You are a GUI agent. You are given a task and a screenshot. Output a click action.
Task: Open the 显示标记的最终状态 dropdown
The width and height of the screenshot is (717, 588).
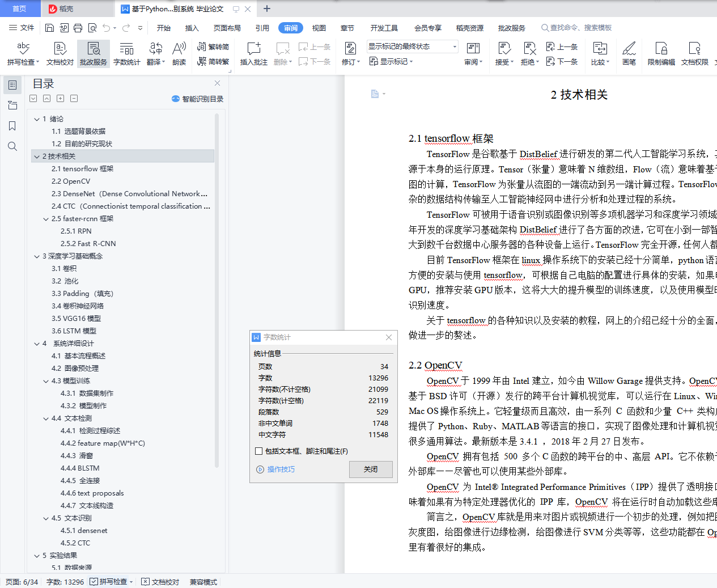(412, 46)
